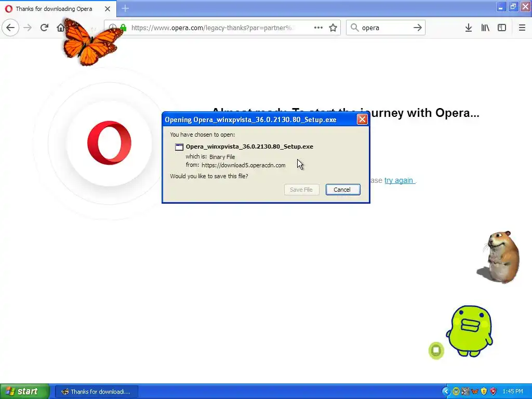The image size is (532, 399).
Task: Close the 'Thanks for downloading Opera' tab
Action: coord(108,9)
